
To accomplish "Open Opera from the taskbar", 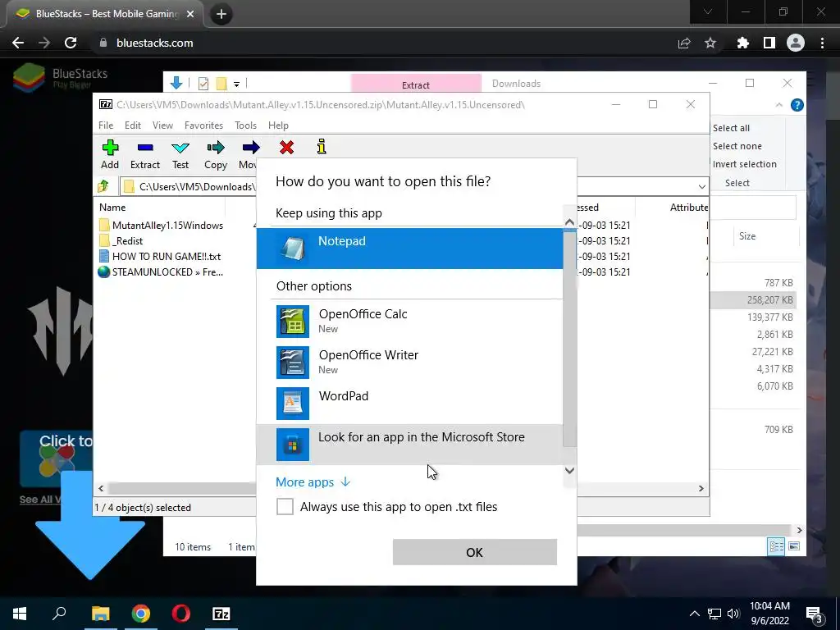I will click(181, 614).
